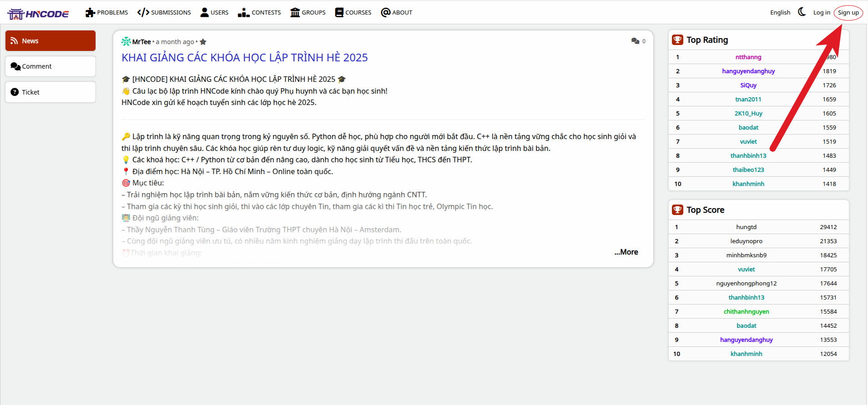Open the Courses menu text

(x=358, y=13)
